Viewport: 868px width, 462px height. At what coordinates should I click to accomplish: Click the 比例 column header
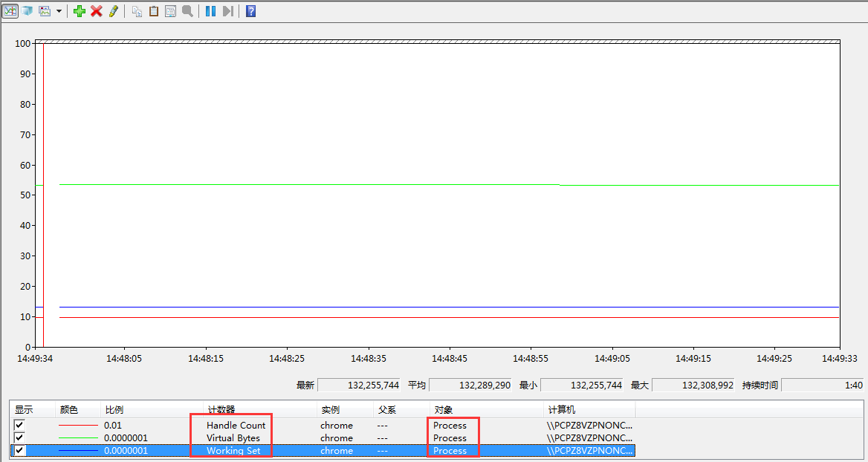(x=113, y=410)
